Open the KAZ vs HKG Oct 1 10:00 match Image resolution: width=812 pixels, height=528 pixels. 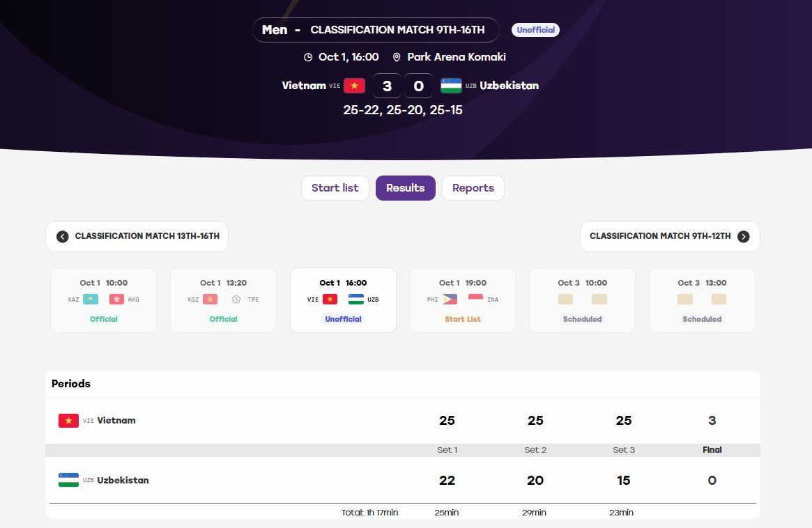point(104,300)
